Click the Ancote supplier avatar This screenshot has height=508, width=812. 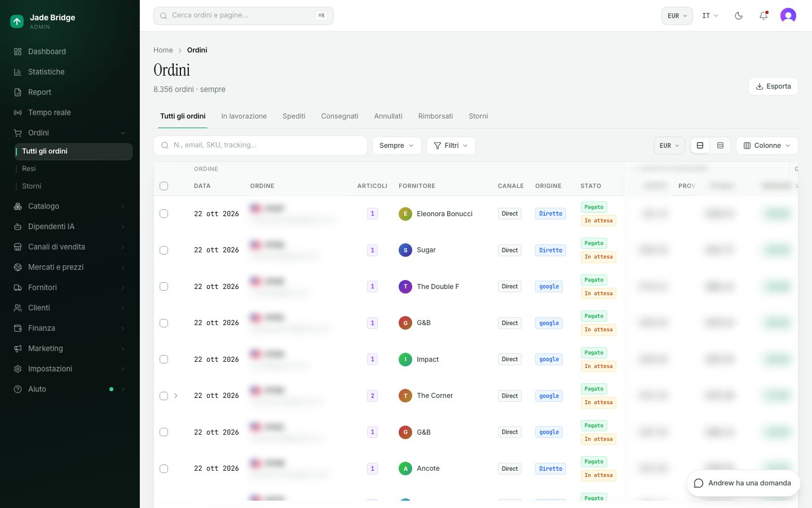405,468
